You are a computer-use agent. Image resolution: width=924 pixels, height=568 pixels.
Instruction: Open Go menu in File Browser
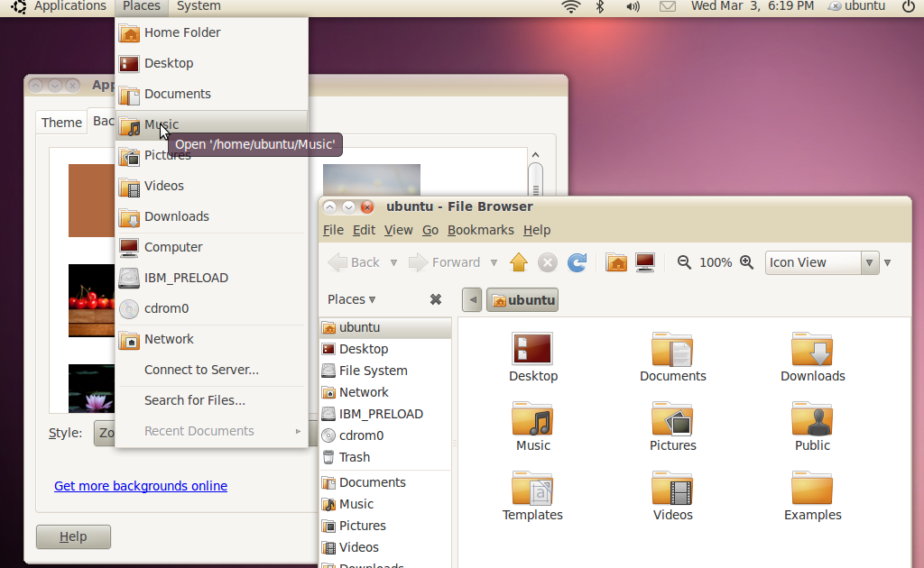tap(430, 230)
